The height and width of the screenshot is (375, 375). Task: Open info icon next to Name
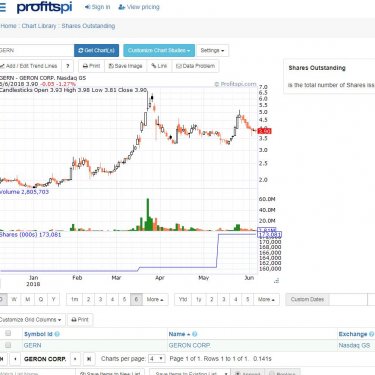click(x=195, y=334)
